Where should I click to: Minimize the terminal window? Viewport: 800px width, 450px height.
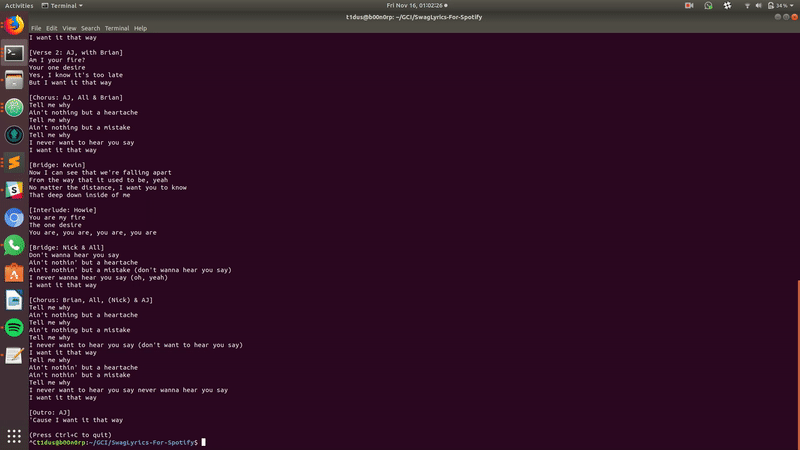[778, 17]
